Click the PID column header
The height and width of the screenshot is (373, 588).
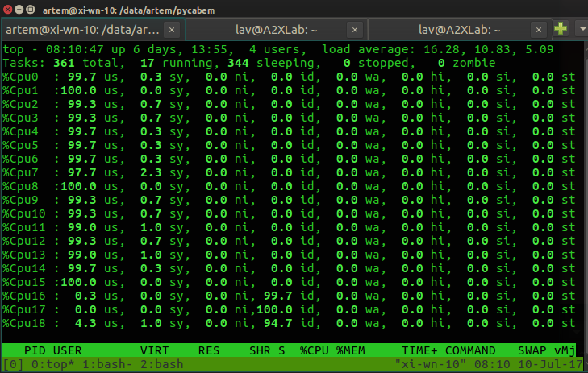point(35,351)
